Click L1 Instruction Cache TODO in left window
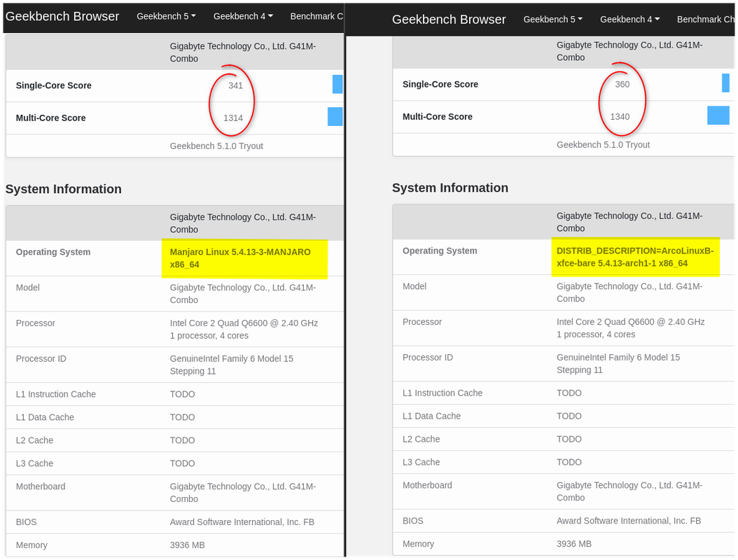 coord(182,394)
